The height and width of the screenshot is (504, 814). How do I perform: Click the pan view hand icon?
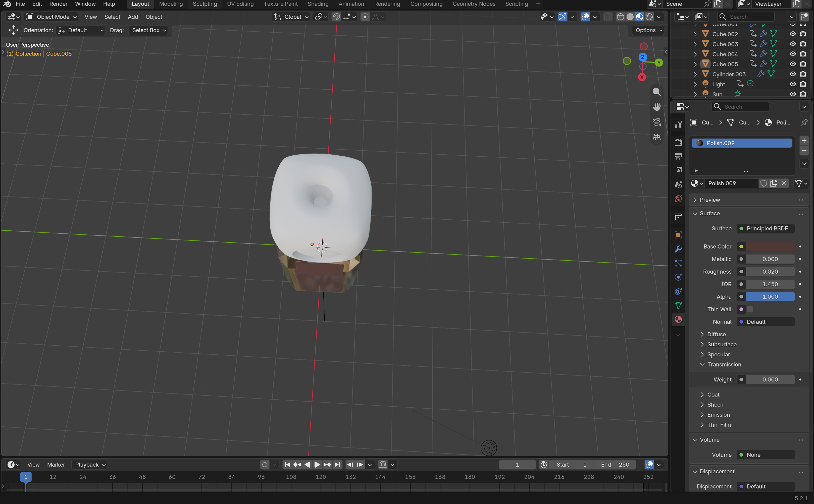point(656,107)
